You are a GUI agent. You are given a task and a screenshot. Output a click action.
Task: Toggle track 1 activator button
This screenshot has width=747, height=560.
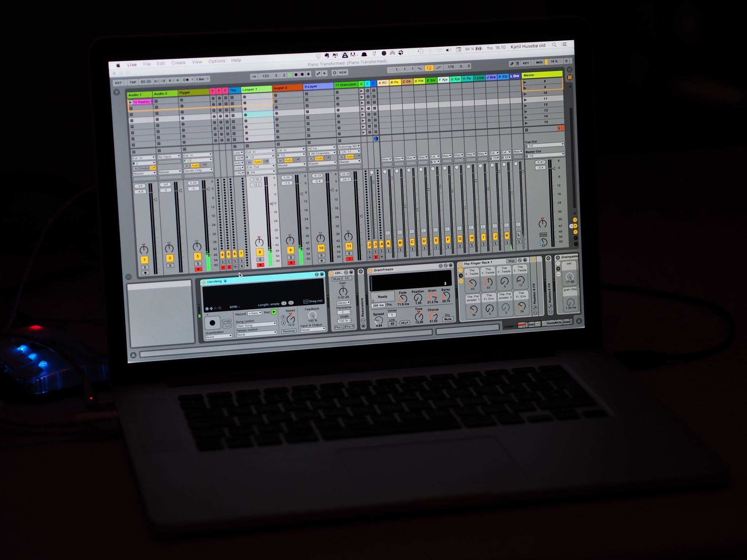click(x=144, y=260)
